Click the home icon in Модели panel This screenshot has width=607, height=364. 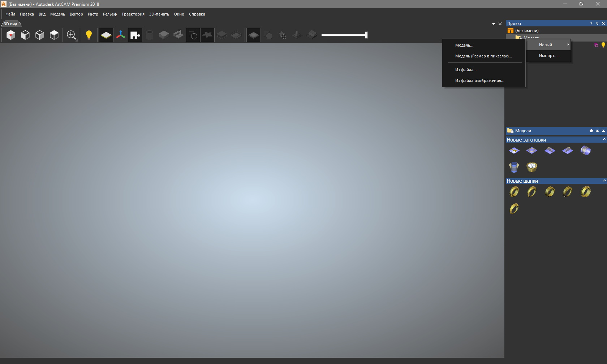click(x=591, y=131)
